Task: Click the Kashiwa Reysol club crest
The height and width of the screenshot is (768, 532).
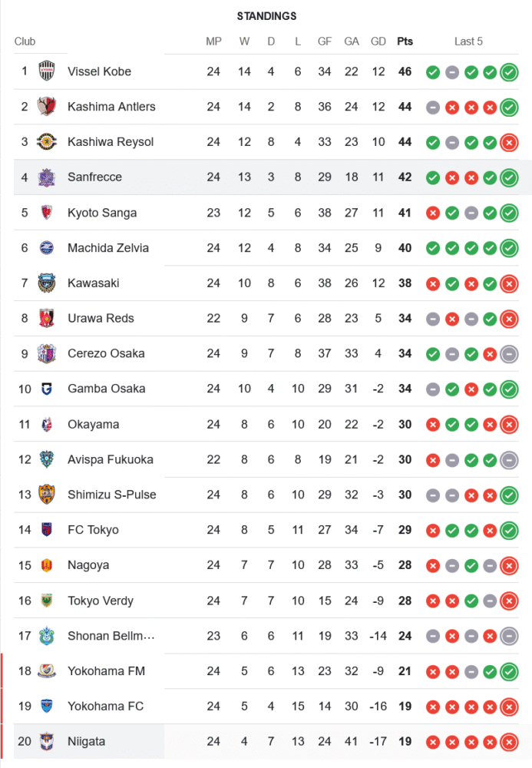Action: click(x=47, y=142)
